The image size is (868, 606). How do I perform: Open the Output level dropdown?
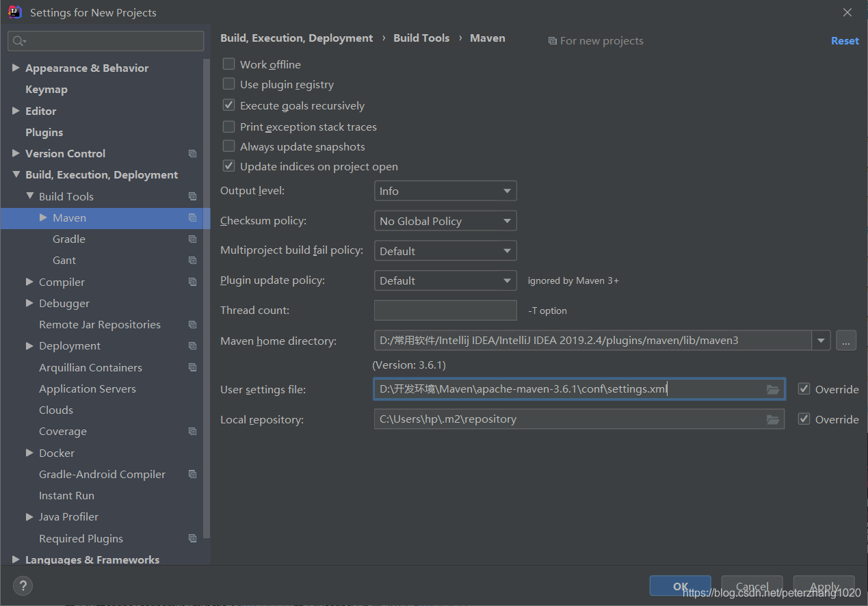click(445, 191)
